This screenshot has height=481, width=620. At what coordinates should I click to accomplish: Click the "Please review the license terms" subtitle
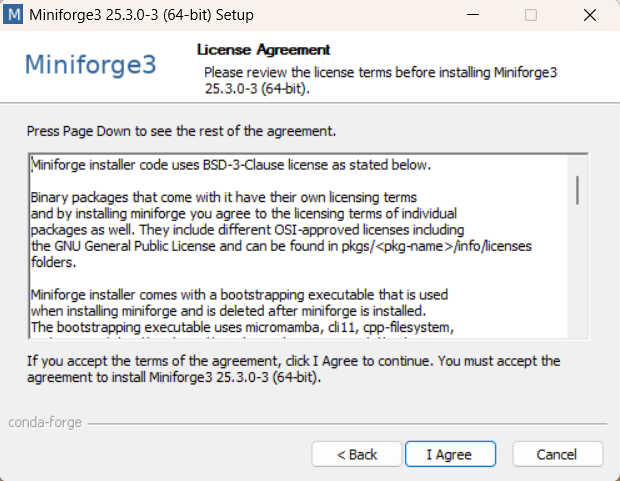coord(380,80)
